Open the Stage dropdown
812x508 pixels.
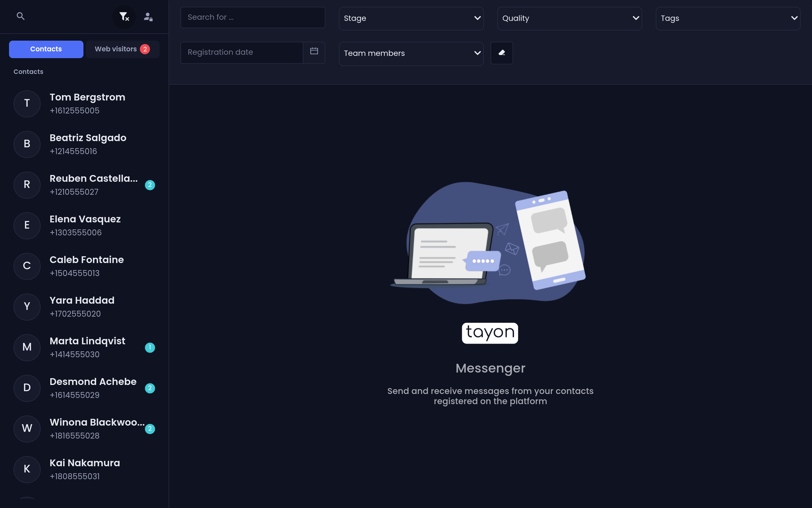[x=411, y=18]
